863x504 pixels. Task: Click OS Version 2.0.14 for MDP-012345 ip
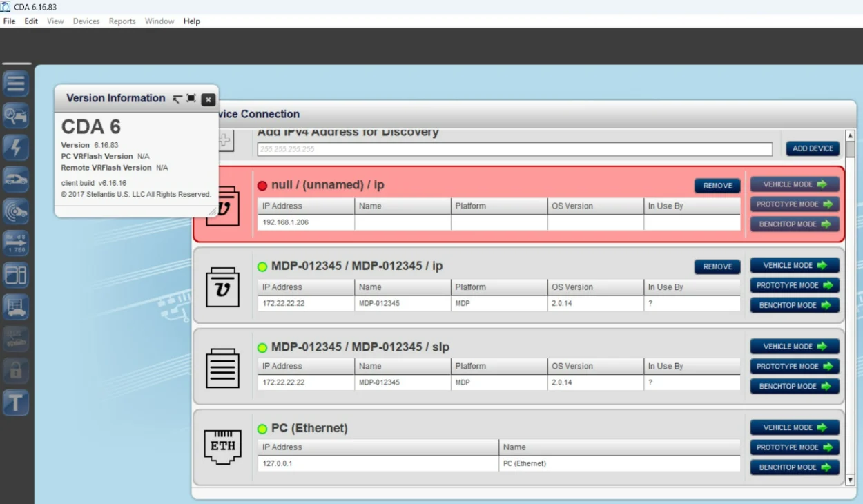pos(595,303)
